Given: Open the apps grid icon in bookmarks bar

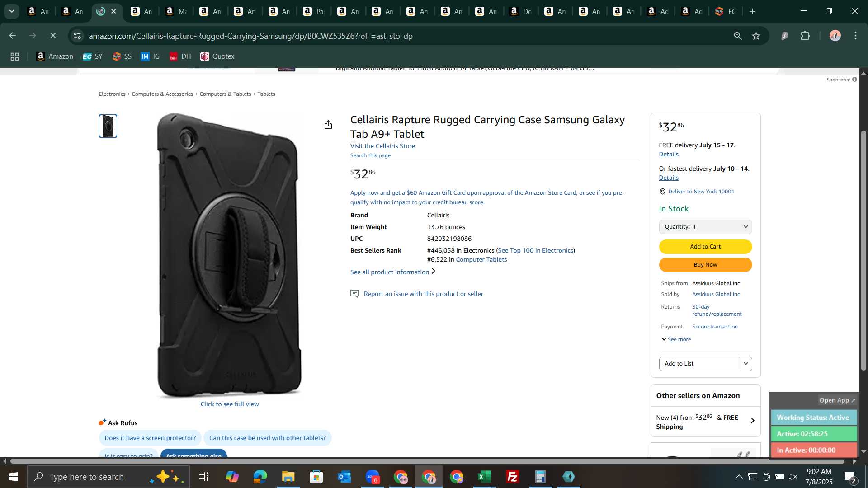Looking at the screenshot, I should tap(14, 56).
